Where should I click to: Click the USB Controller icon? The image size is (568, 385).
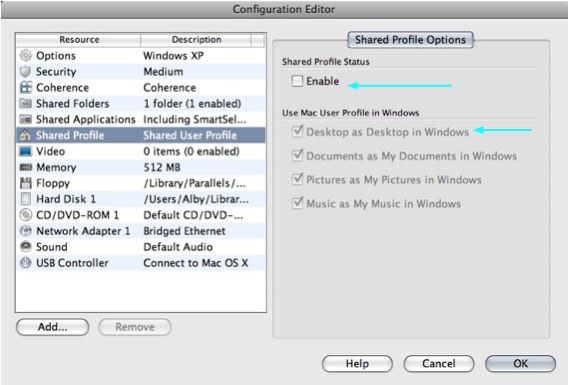point(26,263)
